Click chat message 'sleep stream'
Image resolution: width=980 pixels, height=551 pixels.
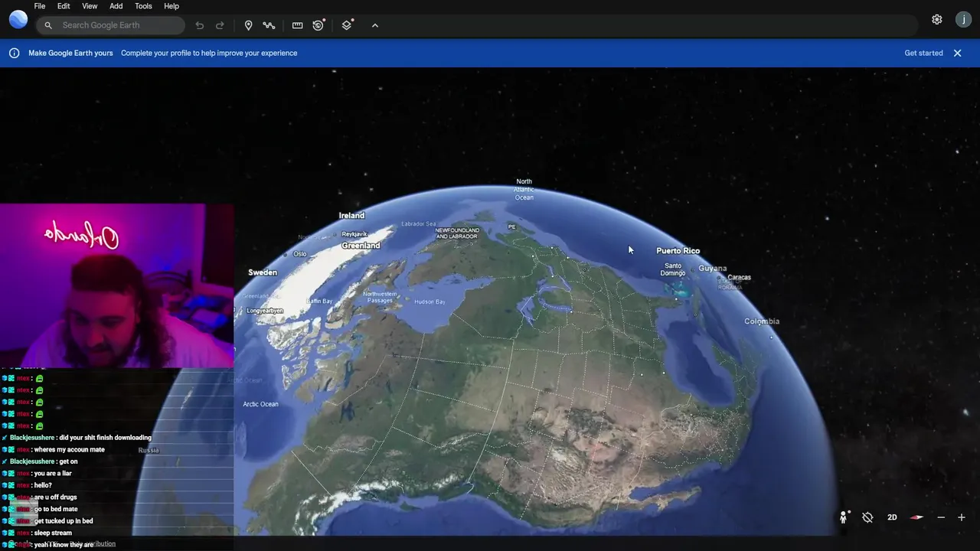click(x=53, y=533)
